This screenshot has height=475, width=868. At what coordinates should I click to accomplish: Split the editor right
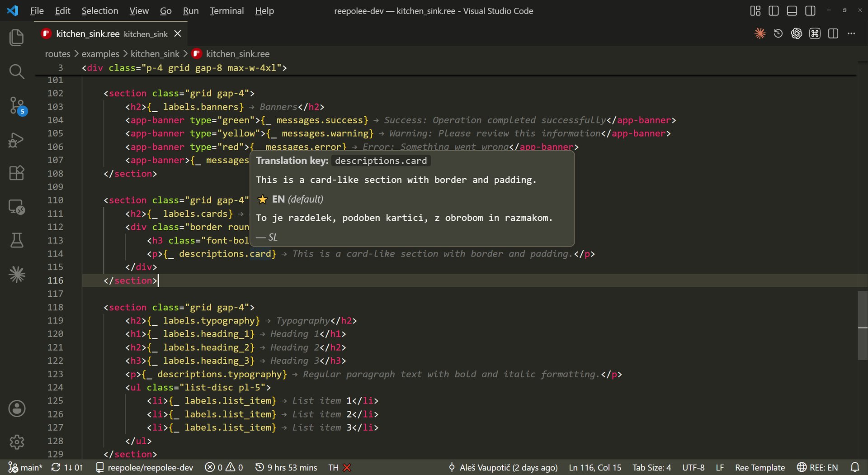tap(833, 33)
